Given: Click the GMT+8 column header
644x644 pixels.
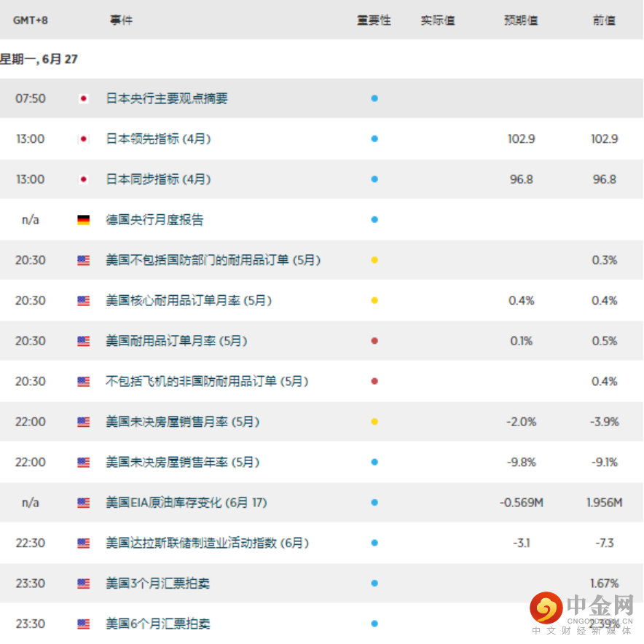Looking at the screenshot, I should (x=31, y=20).
